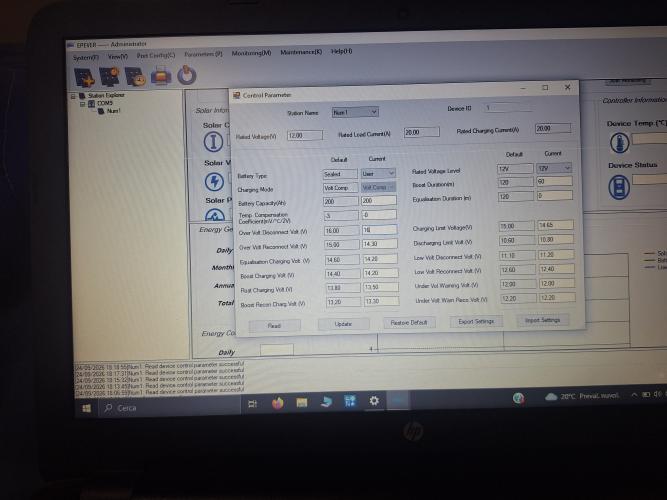Click the Device Temp thermometer icon

click(619, 143)
